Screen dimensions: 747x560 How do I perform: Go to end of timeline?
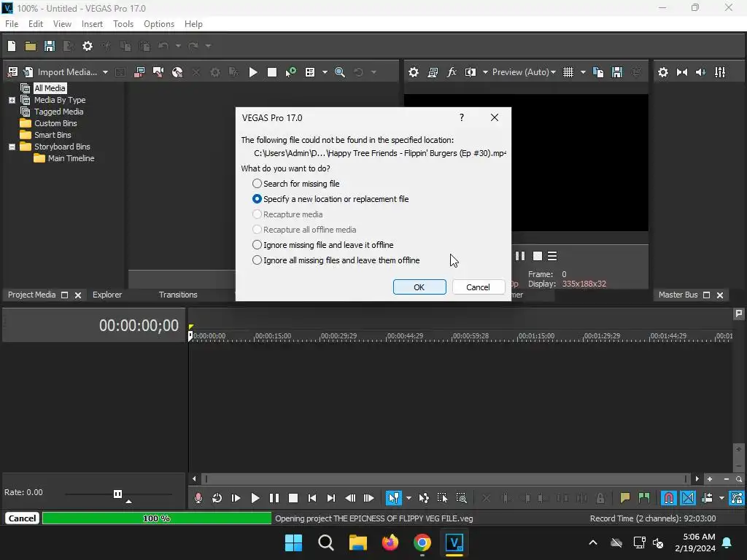(x=331, y=498)
